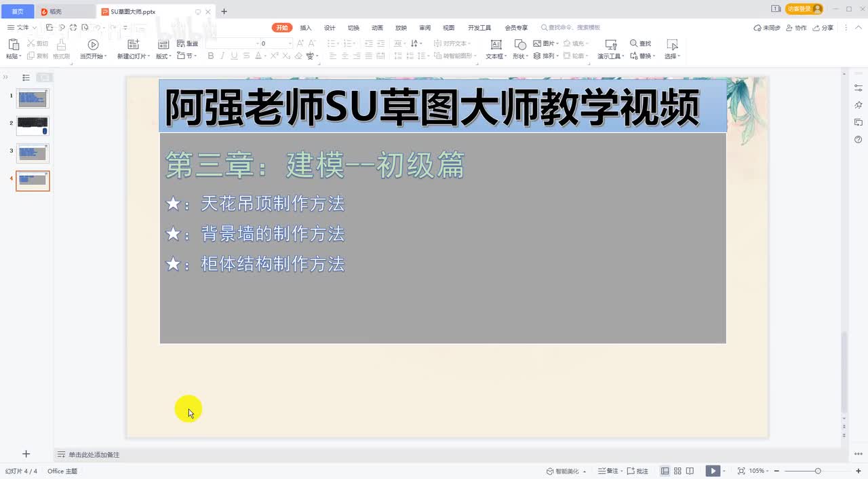
Task: Switch to Reading view icon
Action: pos(690,471)
